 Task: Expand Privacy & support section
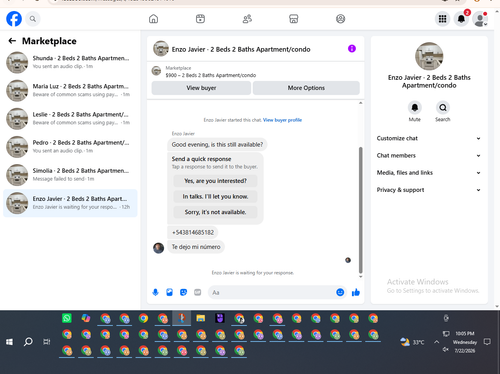coord(429,190)
